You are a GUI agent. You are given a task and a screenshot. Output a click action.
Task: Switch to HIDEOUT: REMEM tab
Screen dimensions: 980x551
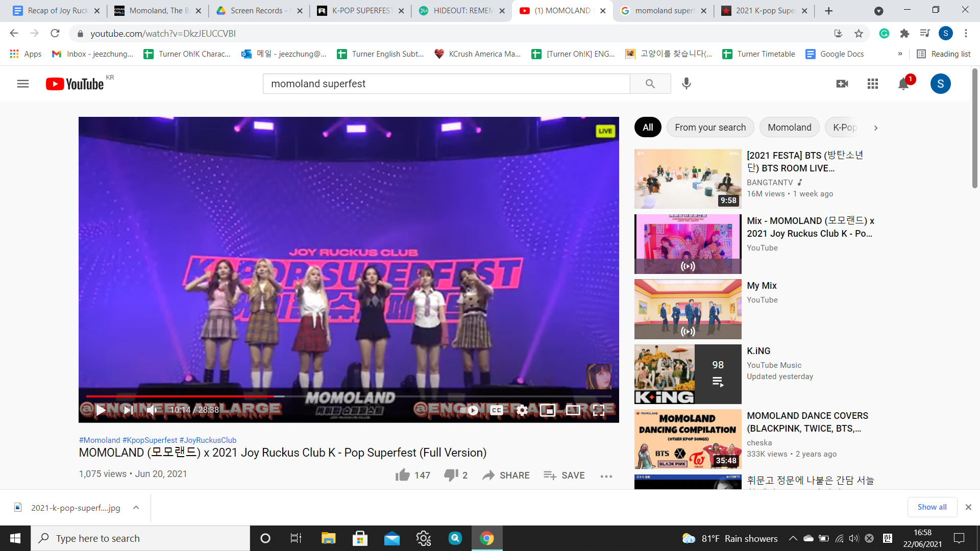click(x=461, y=11)
